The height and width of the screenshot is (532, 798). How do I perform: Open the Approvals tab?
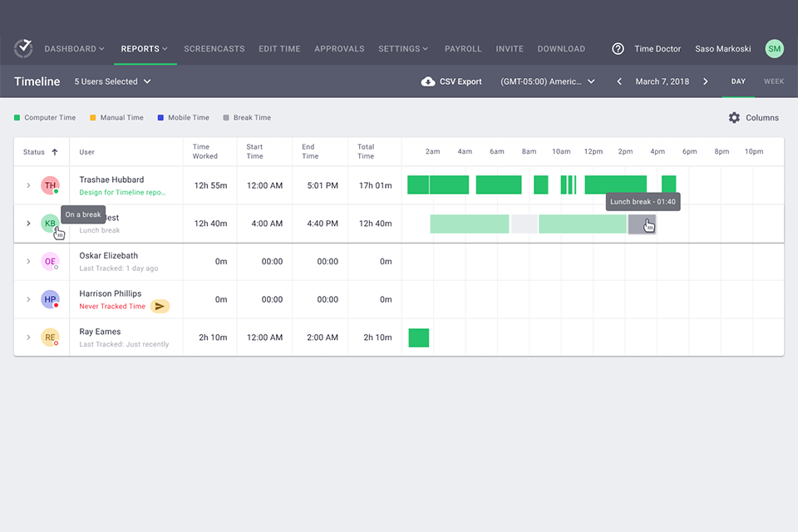339,49
